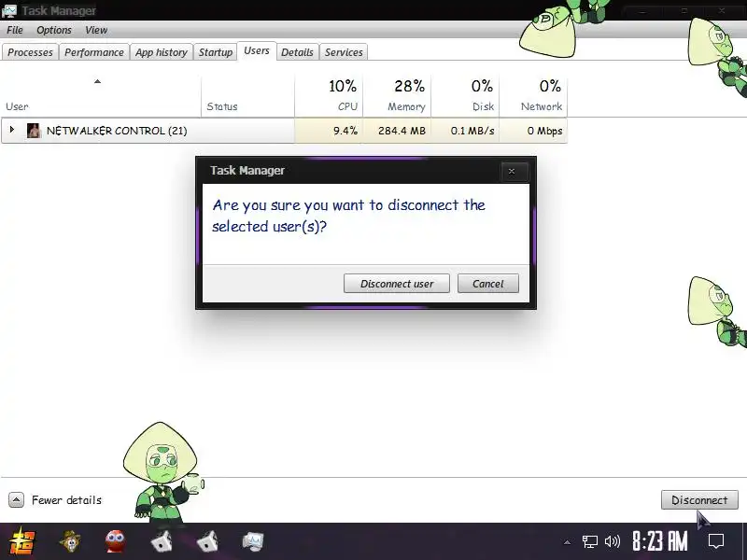Select the Users tab
747x560 pixels.
(x=256, y=51)
